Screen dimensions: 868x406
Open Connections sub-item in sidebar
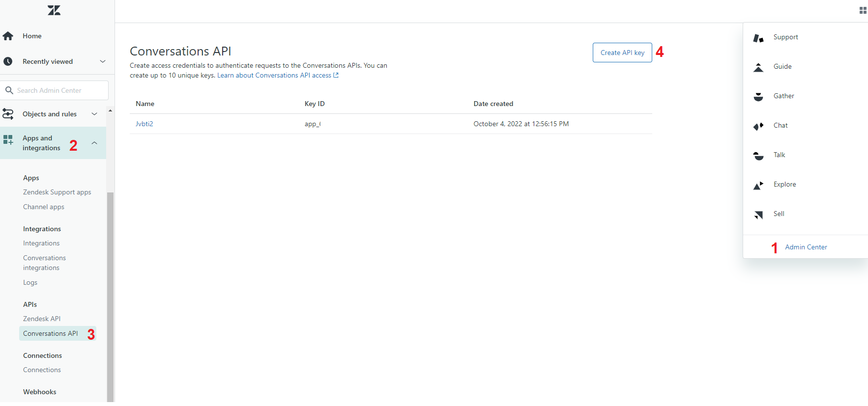coord(42,370)
